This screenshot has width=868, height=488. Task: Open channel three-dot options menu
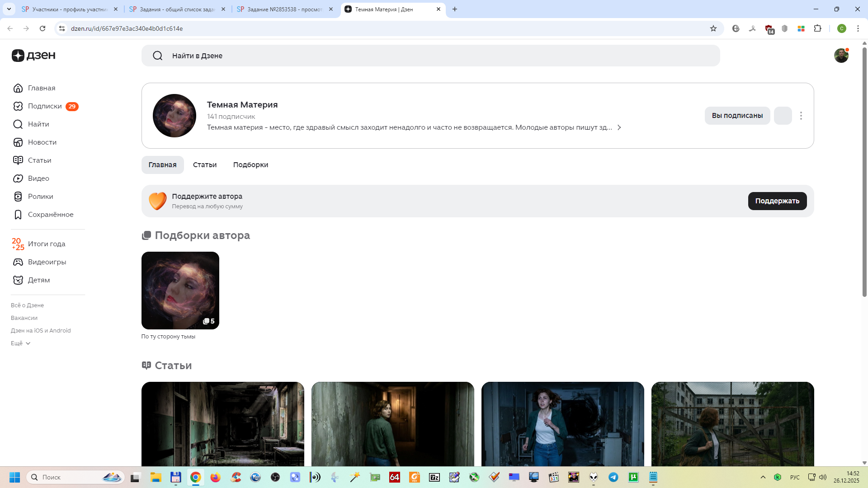[801, 116]
